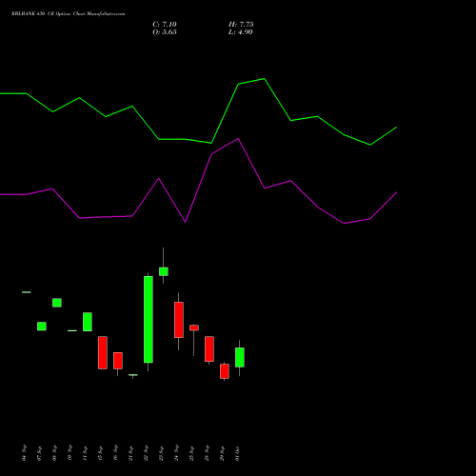The image size is (476, 476).
Task: Click the green candle for 07 Sep
Action: (x=42, y=327)
